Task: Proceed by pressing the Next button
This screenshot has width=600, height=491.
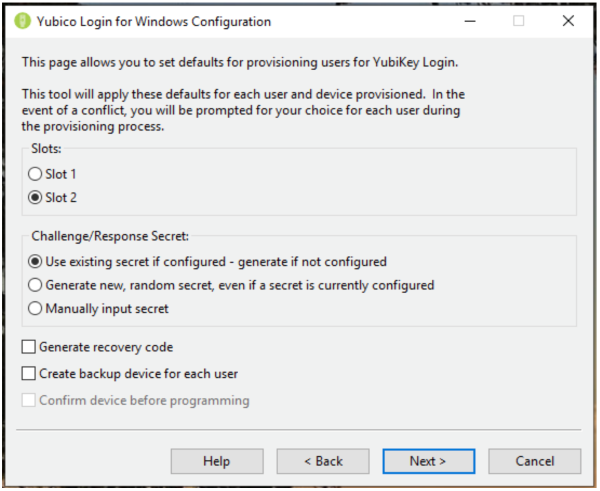Action: (x=428, y=461)
